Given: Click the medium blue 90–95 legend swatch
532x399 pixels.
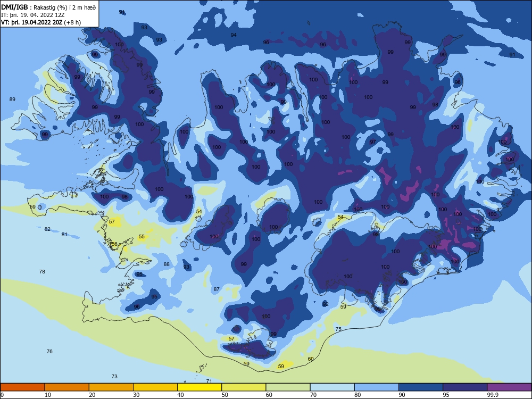Looking at the screenshot, I should point(421,387).
